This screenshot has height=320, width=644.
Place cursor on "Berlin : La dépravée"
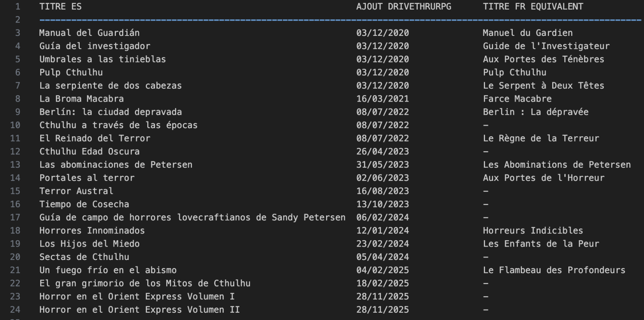[x=535, y=112]
